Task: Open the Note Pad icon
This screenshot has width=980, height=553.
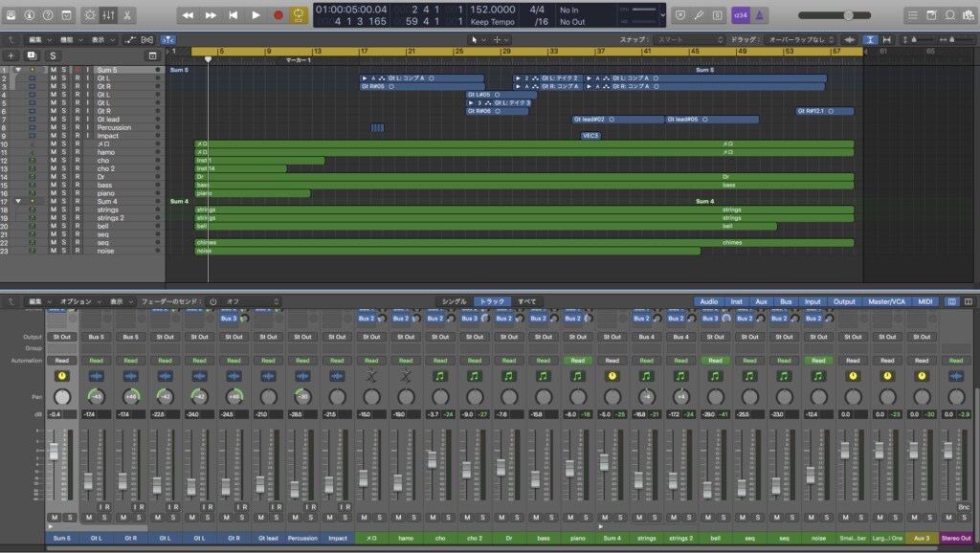Action: point(931,15)
